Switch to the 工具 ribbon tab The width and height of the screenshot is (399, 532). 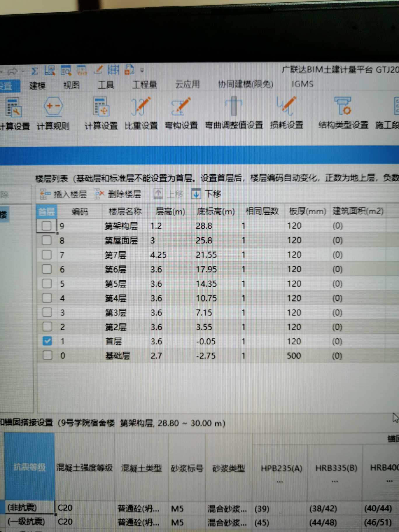point(106,85)
